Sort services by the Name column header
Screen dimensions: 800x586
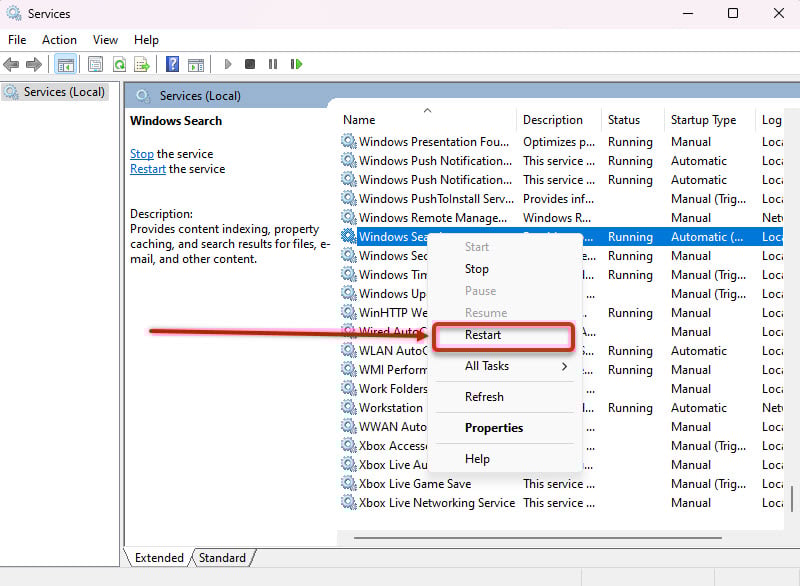tap(429, 120)
